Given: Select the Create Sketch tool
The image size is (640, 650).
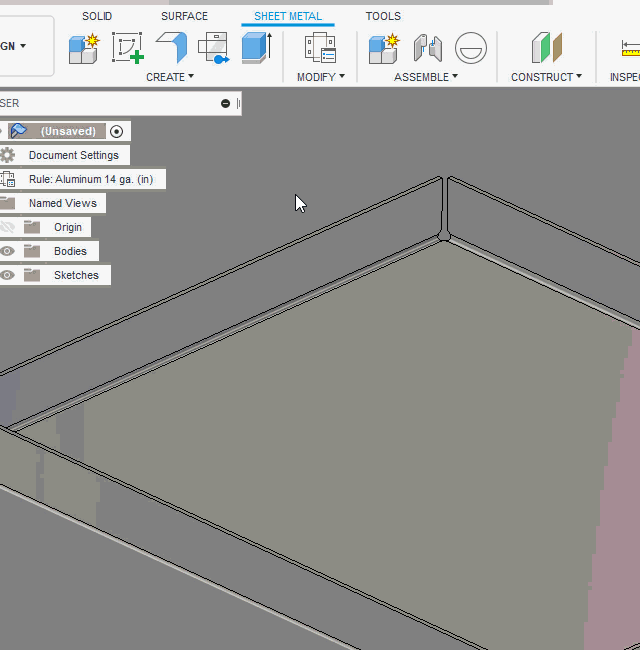Looking at the screenshot, I should pos(127,47).
